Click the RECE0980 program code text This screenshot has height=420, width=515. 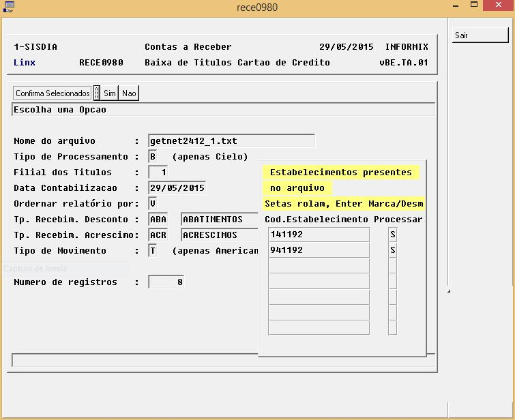101,63
